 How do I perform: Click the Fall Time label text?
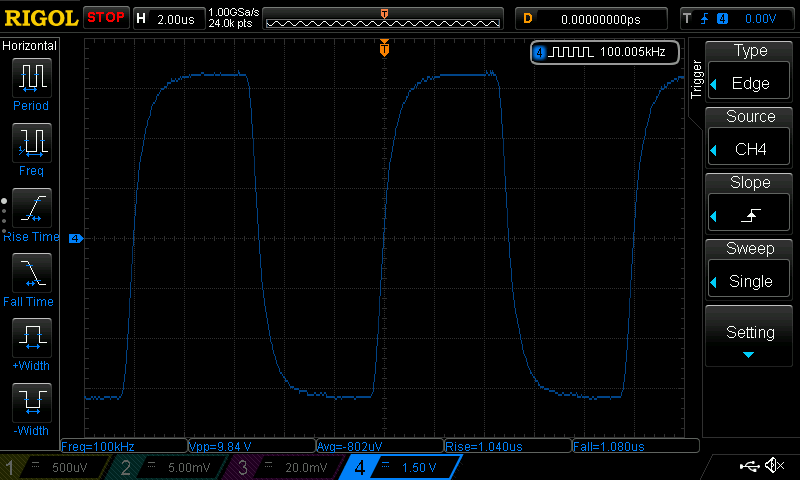pyautogui.click(x=29, y=301)
